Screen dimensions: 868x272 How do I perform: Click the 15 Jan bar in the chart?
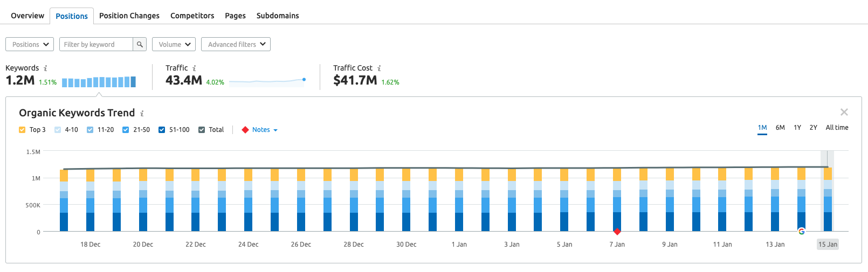pos(828,199)
